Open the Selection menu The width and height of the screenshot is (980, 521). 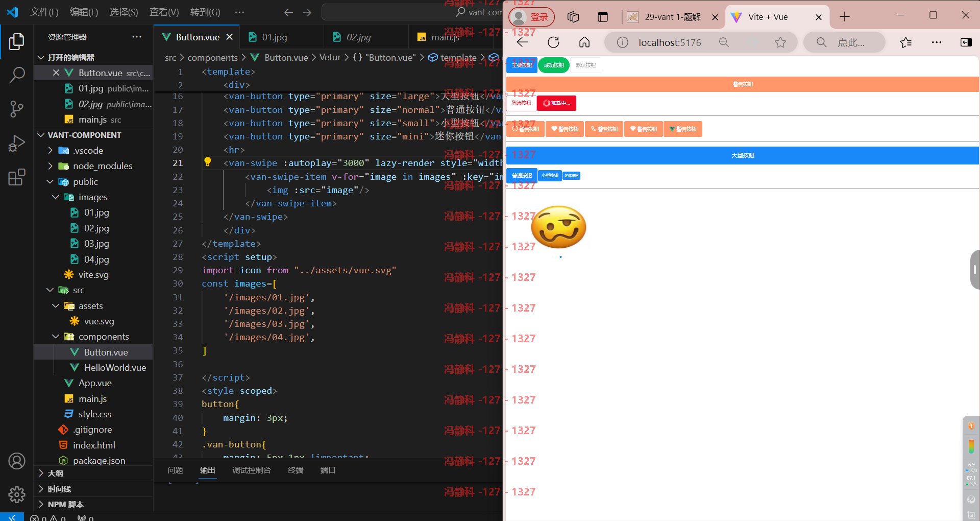pyautogui.click(x=124, y=12)
